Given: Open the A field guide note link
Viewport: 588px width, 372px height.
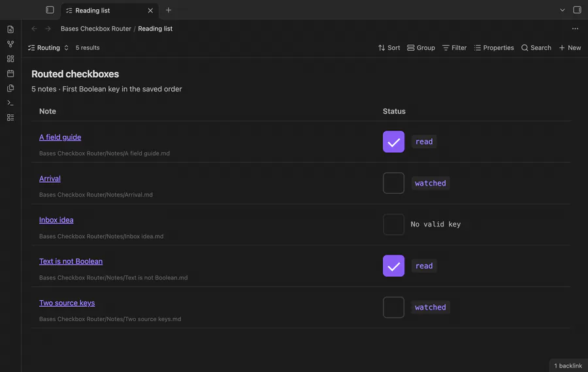Looking at the screenshot, I should [x=60, y=137].
